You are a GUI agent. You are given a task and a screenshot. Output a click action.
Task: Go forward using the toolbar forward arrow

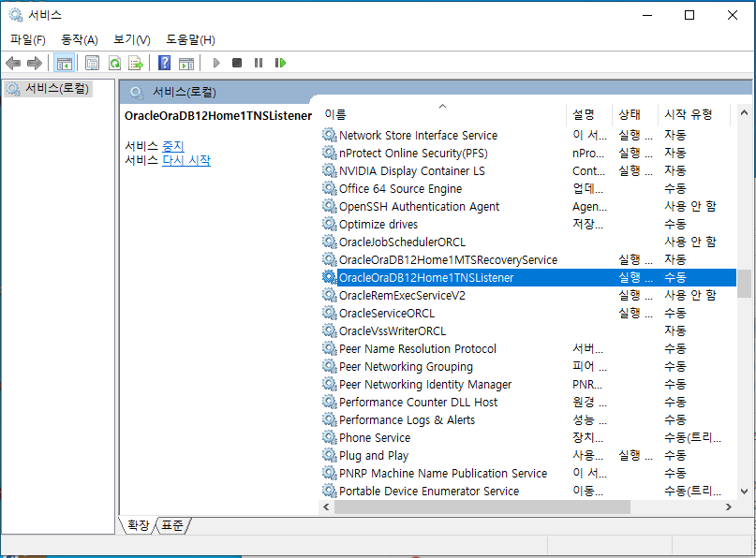(35, 63)
